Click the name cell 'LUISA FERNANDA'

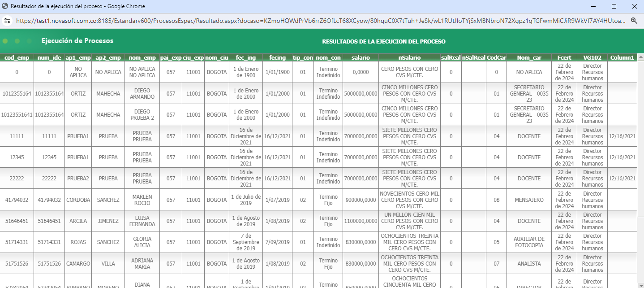(x=142, y=221)
